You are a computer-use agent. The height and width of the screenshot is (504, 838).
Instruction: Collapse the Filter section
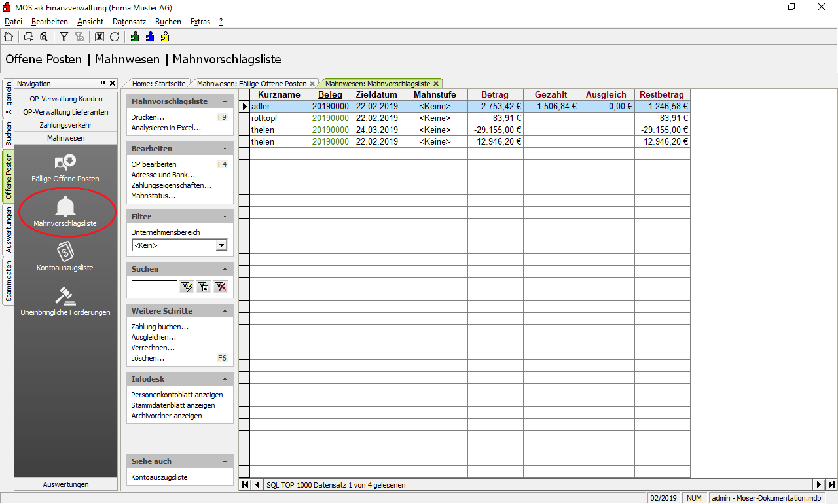[225, 217]
